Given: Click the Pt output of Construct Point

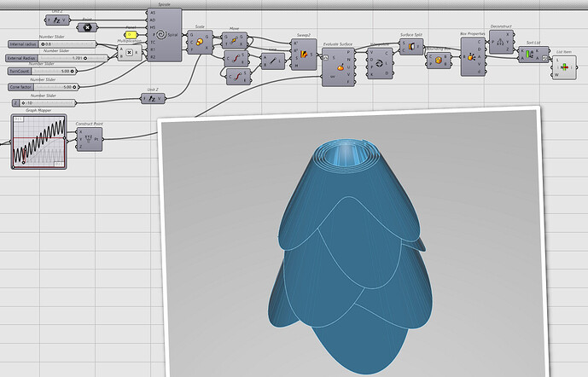Looking at the screenshot, I should click(96, 139).
